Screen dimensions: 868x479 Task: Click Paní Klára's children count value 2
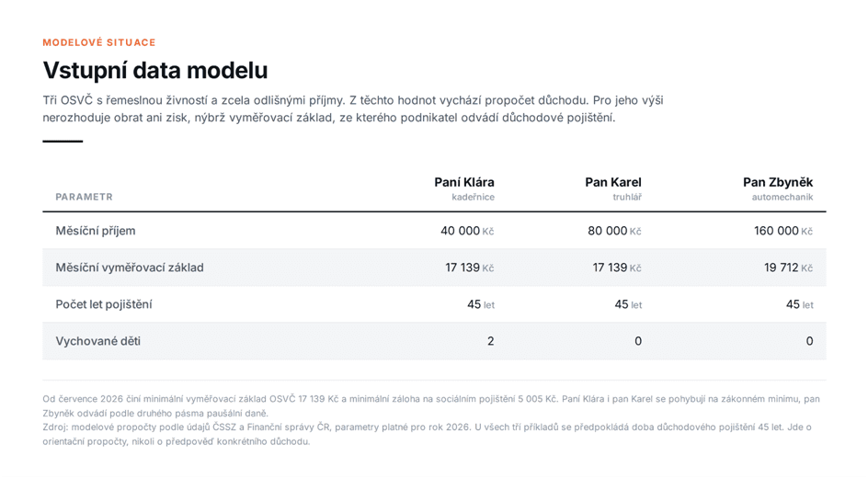click(x=490, y=341)
